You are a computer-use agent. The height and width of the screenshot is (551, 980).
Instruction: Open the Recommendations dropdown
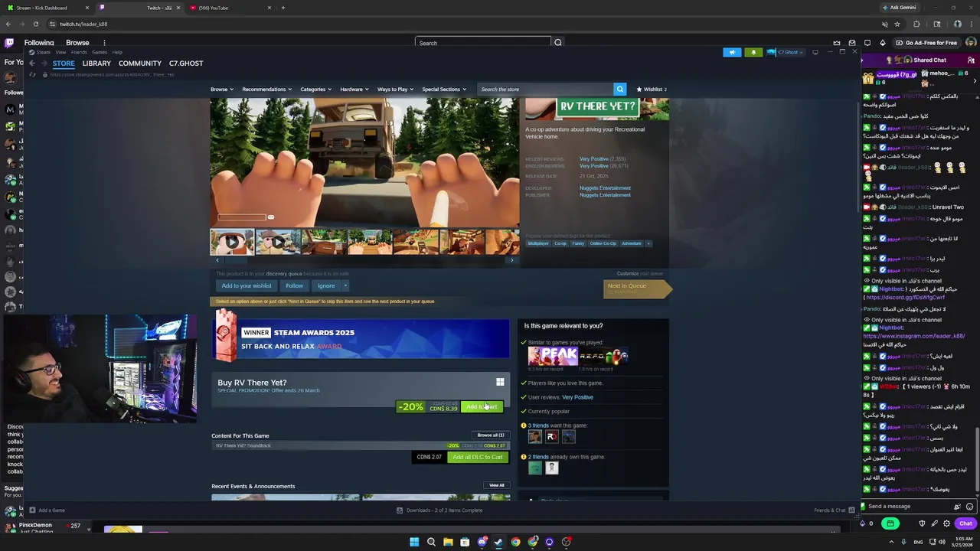(266, 90)
